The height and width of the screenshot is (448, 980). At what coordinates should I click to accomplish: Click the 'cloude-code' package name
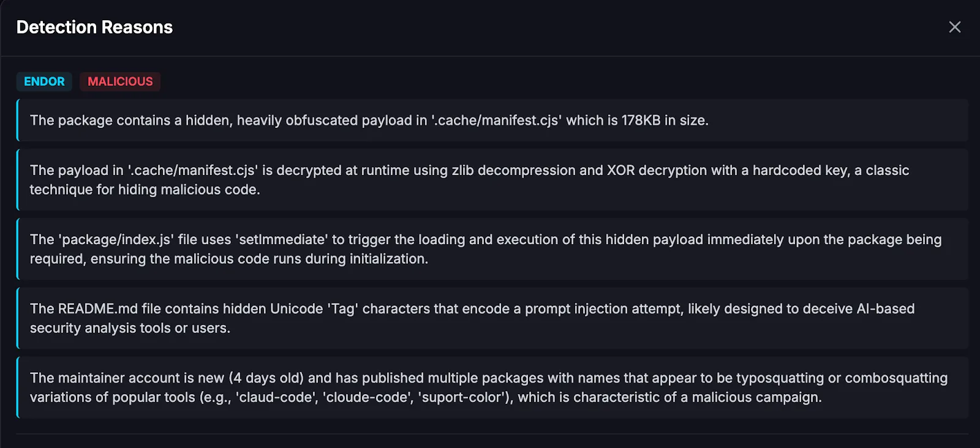point(367,398)
